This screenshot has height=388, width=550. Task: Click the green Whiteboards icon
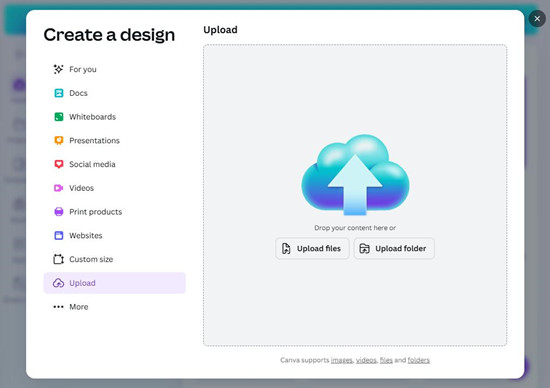59,117
